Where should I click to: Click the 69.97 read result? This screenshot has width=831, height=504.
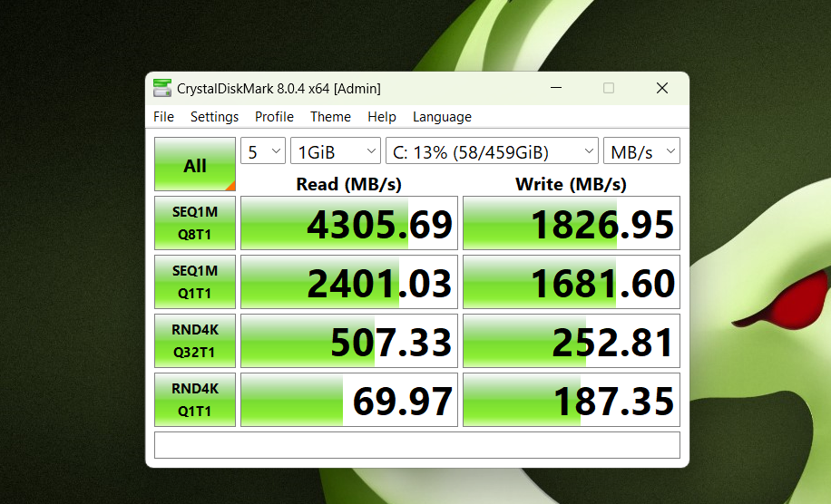pos(349,400)
